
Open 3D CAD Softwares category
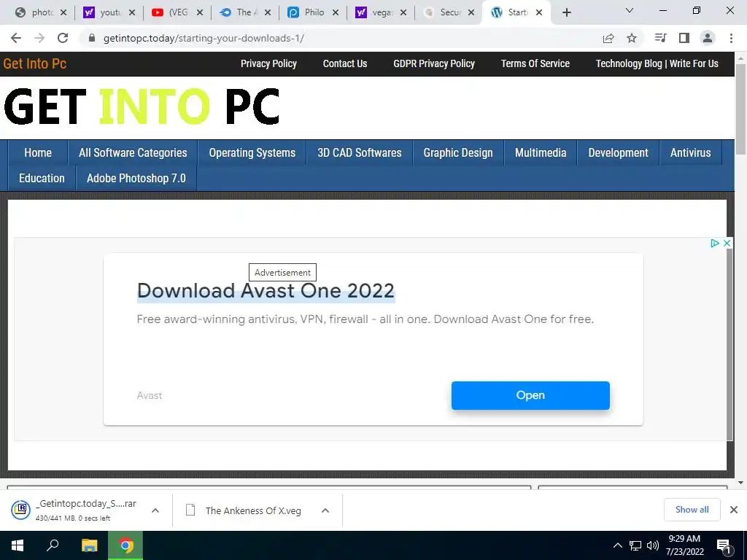click(x=360, y=153)
